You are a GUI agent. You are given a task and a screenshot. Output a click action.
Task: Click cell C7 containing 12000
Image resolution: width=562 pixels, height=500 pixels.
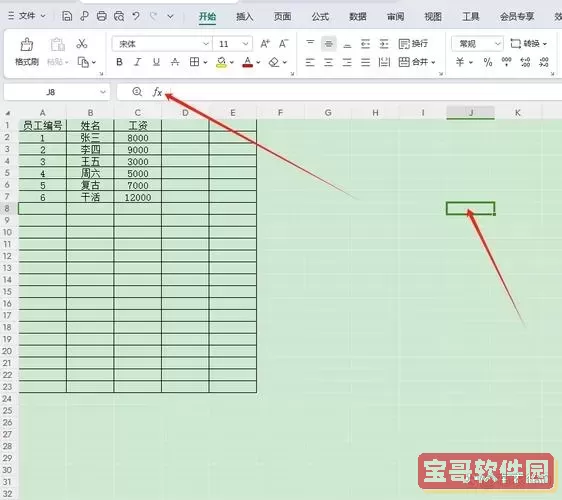(138, 197)
